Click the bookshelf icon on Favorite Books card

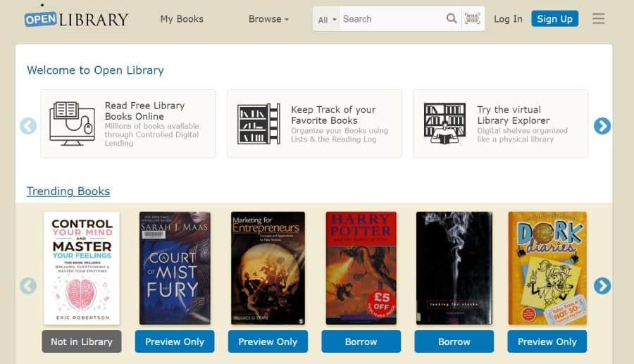[259, 124]
